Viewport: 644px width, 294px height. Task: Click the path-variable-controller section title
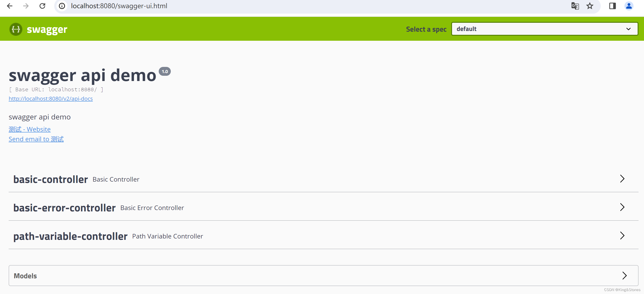(x=71, y=236)
